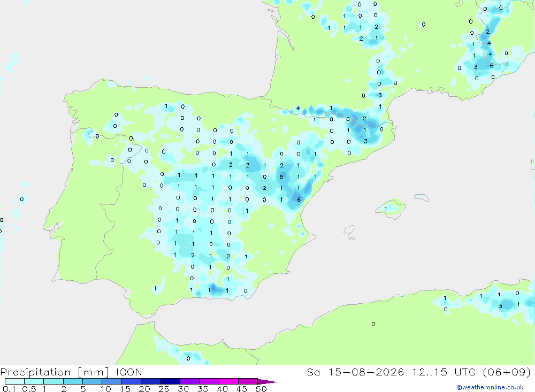Click the above-50 arrow tip of legend
The width and height of the screenshot is (535, 392).
pos(267,382)
